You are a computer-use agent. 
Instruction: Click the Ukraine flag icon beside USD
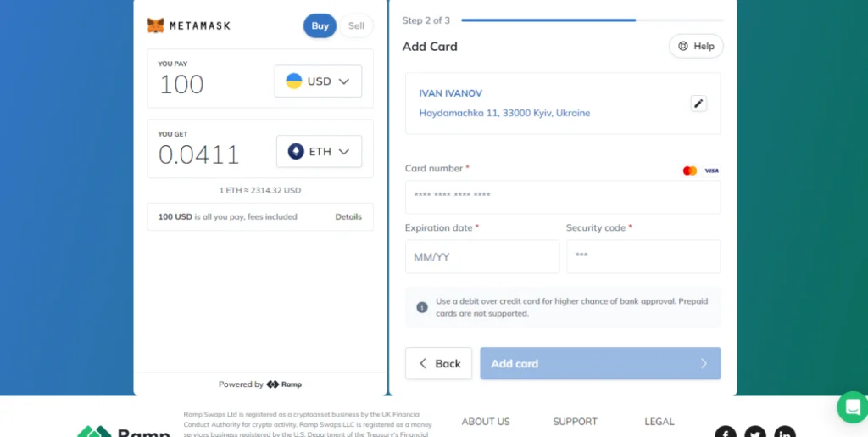[294, 81]
